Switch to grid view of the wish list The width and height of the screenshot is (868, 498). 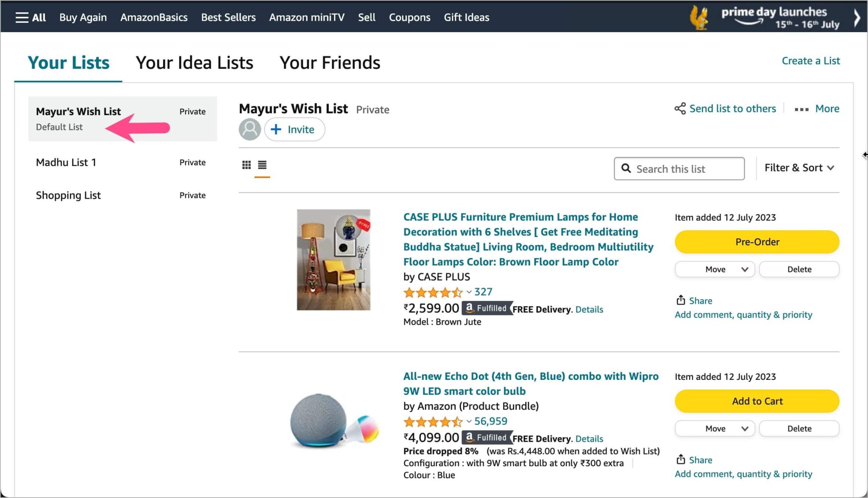click(246, 165)
